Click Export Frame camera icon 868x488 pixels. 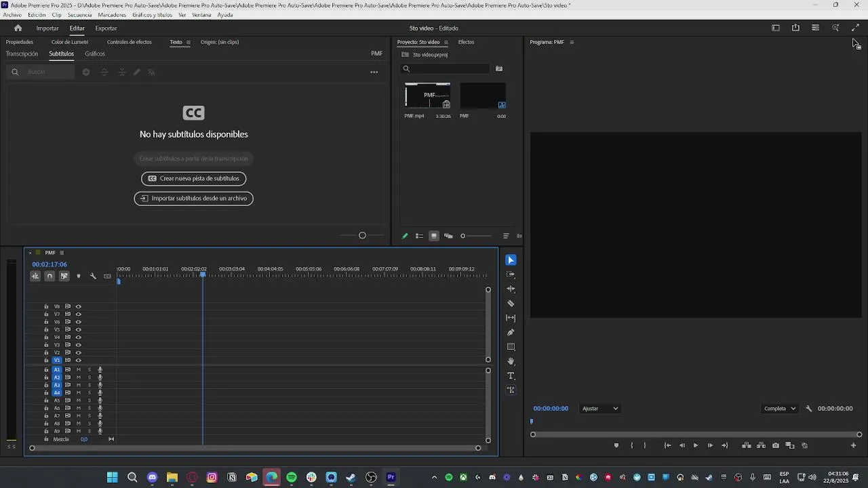click(x=776, y=445)
